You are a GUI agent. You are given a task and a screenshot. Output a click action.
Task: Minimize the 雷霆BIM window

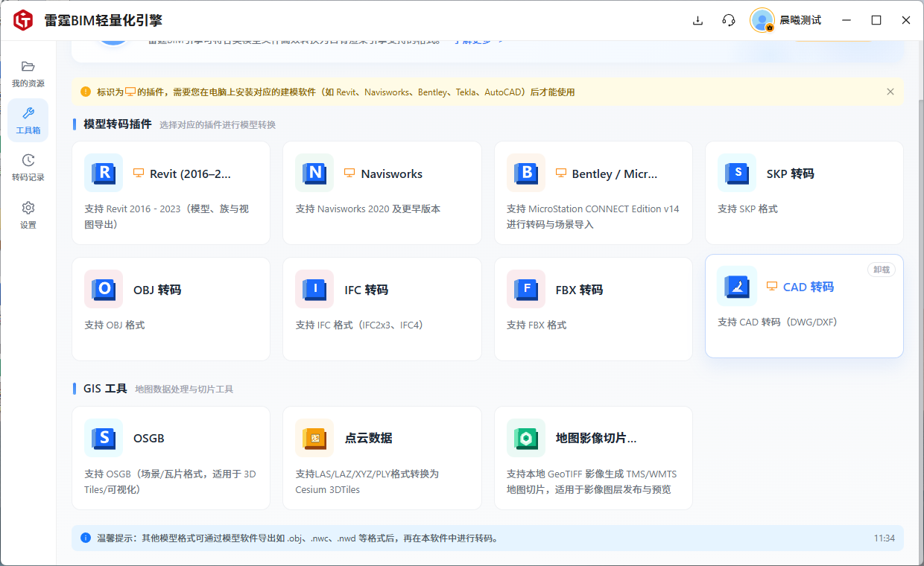(847, 20)
